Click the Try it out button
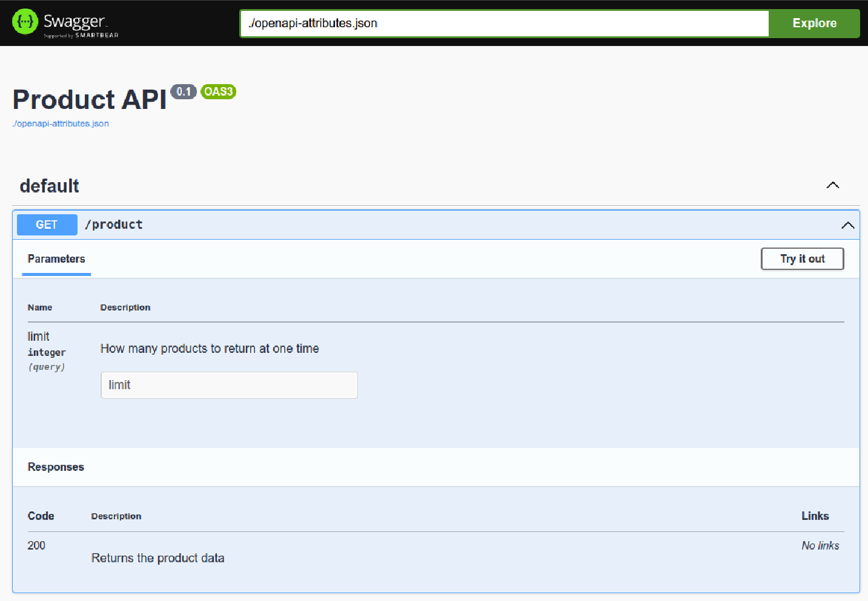 click(x=802, y=259)
